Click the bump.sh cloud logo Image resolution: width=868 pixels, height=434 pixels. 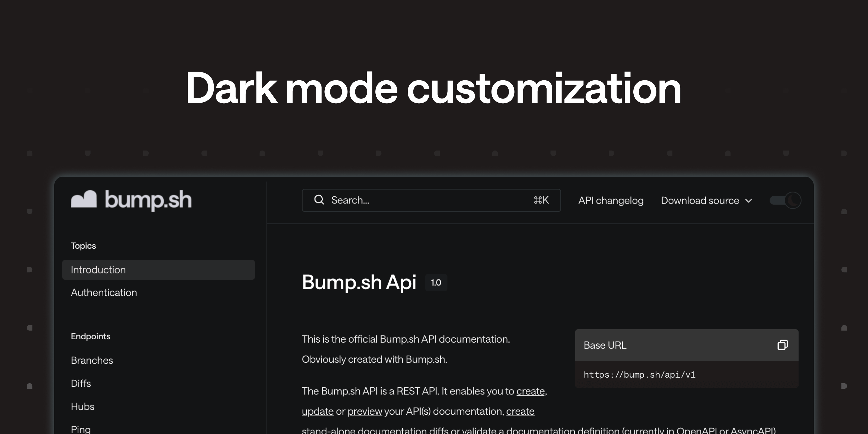point(83,200)
